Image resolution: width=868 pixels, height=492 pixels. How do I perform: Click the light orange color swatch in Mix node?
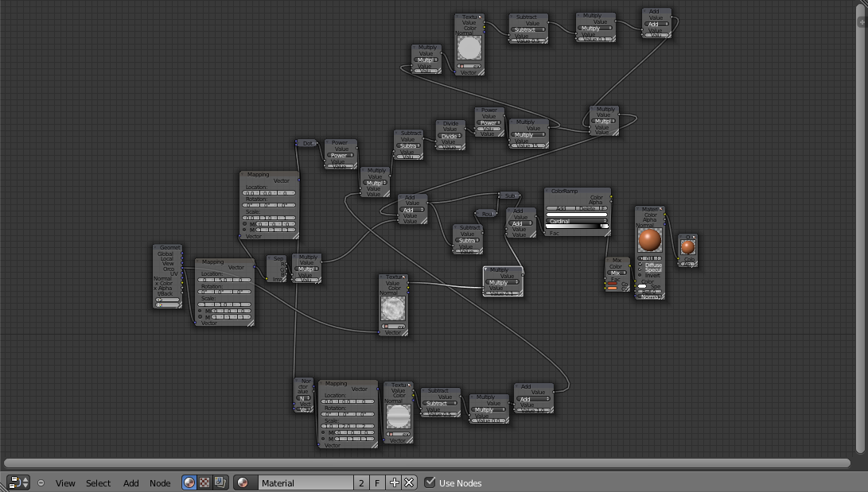click(613, 288)
